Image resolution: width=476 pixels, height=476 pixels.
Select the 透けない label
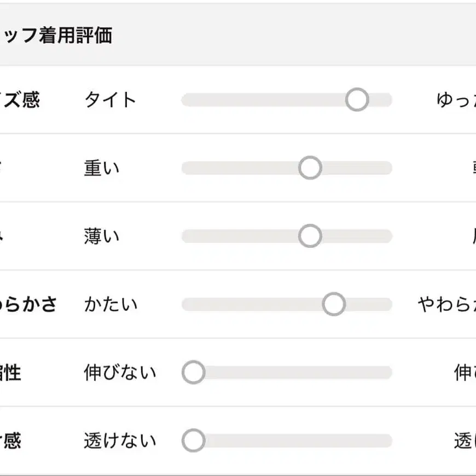click(x=119, y=441)
